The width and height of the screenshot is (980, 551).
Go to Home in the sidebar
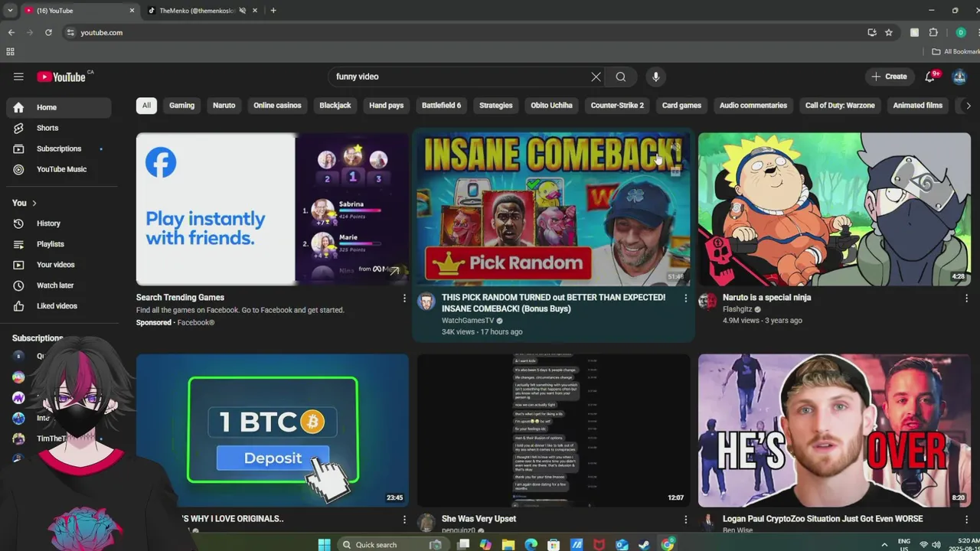click(59, 107)
